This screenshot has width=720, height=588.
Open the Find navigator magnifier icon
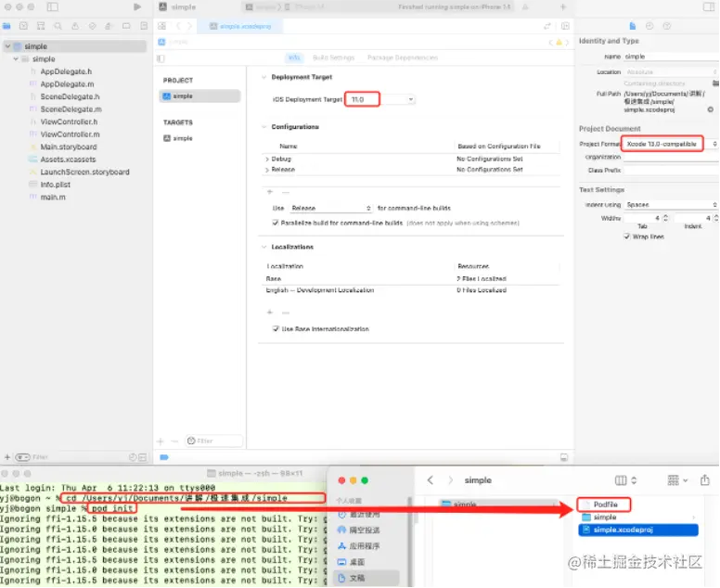click(x=58, y=26)
